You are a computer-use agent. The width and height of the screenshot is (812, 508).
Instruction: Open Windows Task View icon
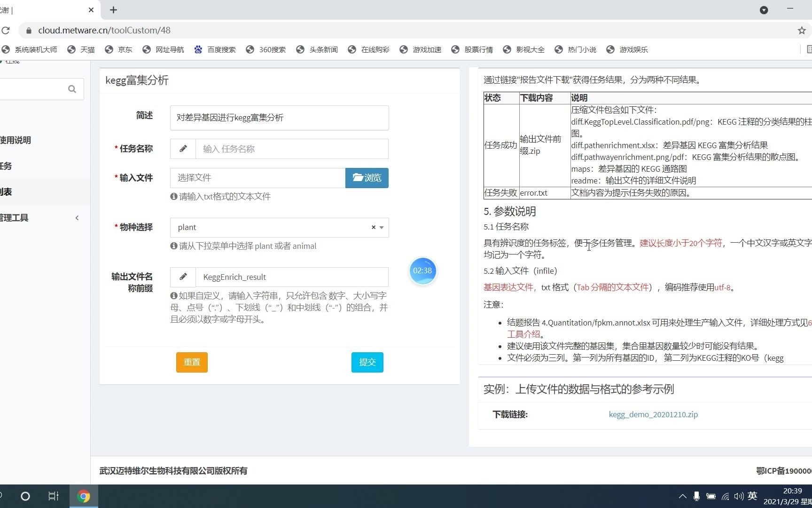coord(53,496)
